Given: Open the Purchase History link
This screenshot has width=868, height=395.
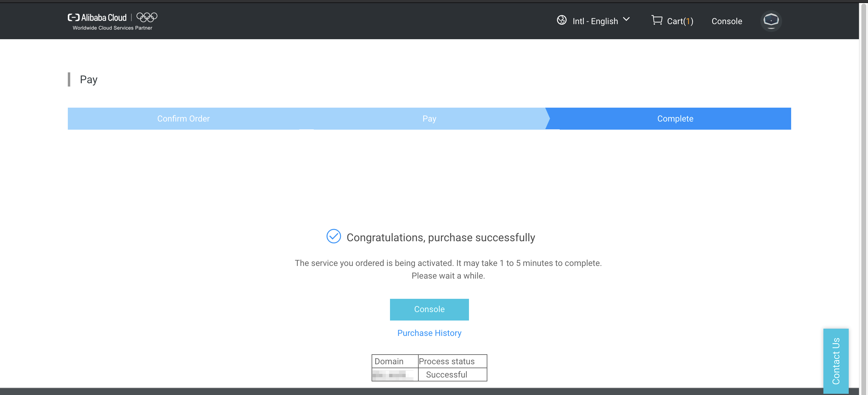Looking at the screenshot, I should point(429,333).
